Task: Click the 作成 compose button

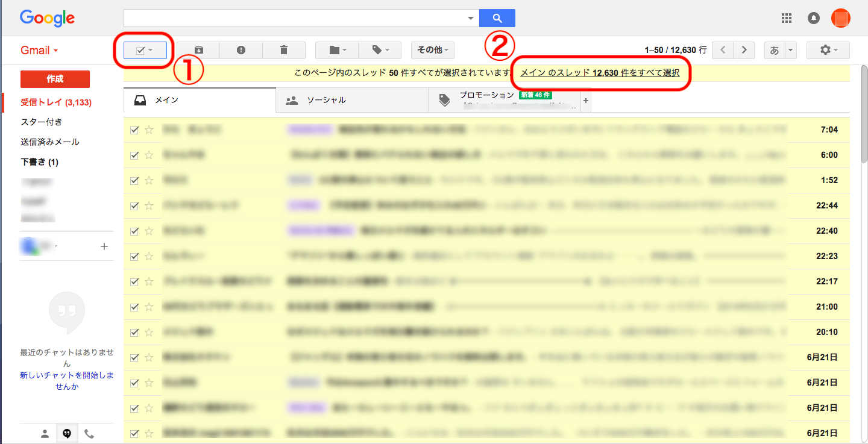Action: pos(55,79)
